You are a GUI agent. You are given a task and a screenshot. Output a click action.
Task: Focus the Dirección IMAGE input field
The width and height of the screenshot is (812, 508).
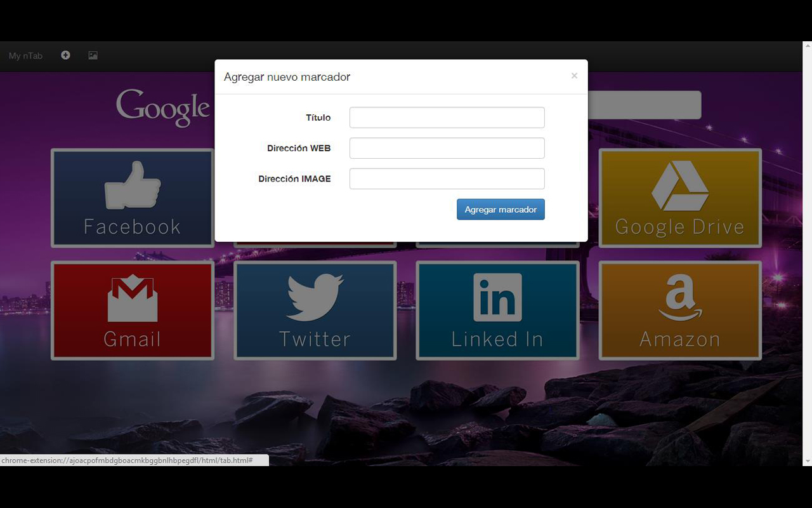[447, 178]
